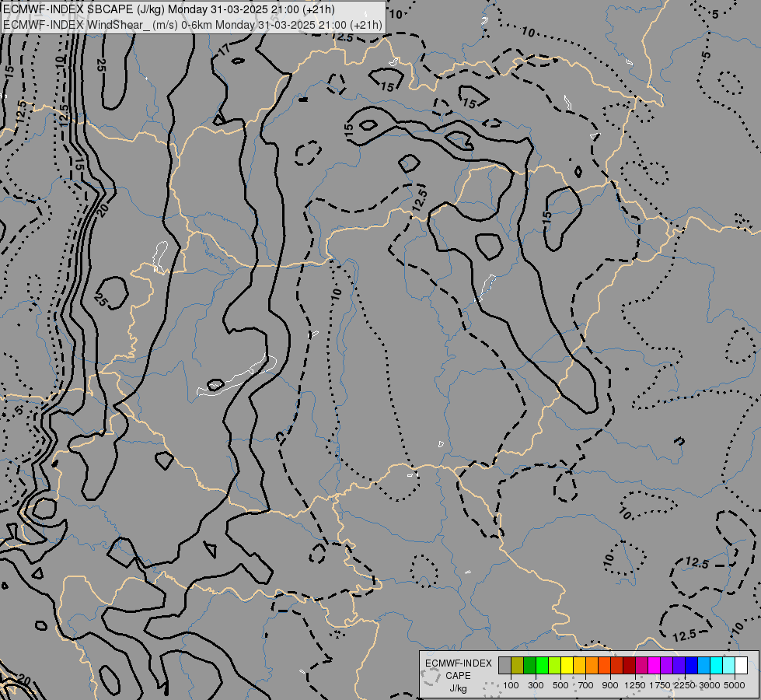Click the pure yellow legend swatch
The width and height of the screenshot is (761, 700).
pyautogui.click(x=567, y=665)
